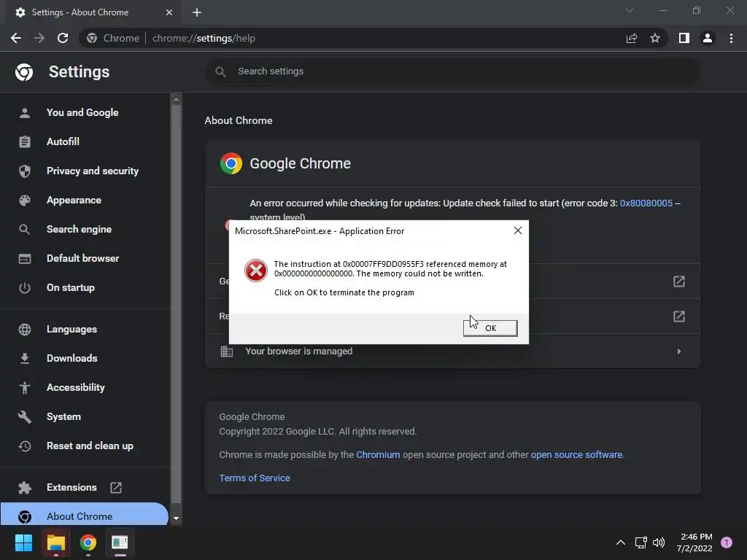Click the third taskbar app icon beside Chrome

click(x=120, y=542)
